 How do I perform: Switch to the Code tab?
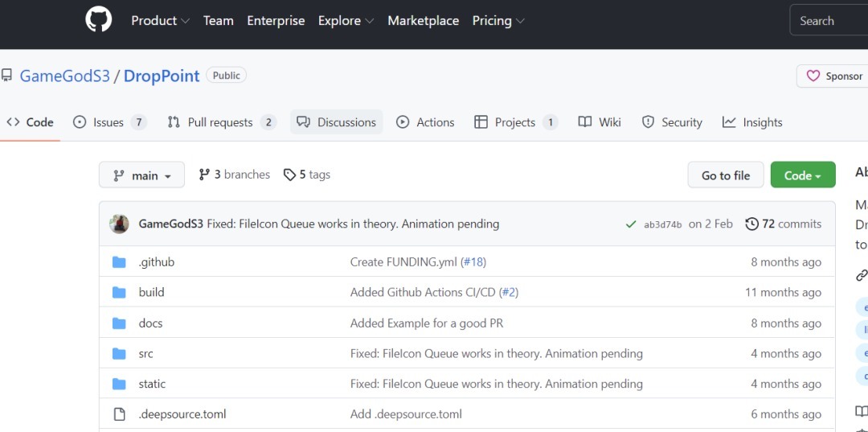click(30, 122)
